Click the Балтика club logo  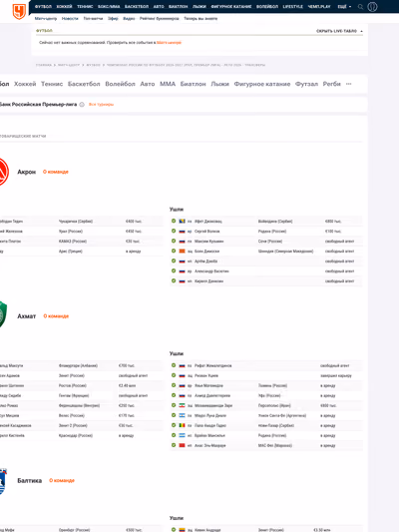coord(3,481)
